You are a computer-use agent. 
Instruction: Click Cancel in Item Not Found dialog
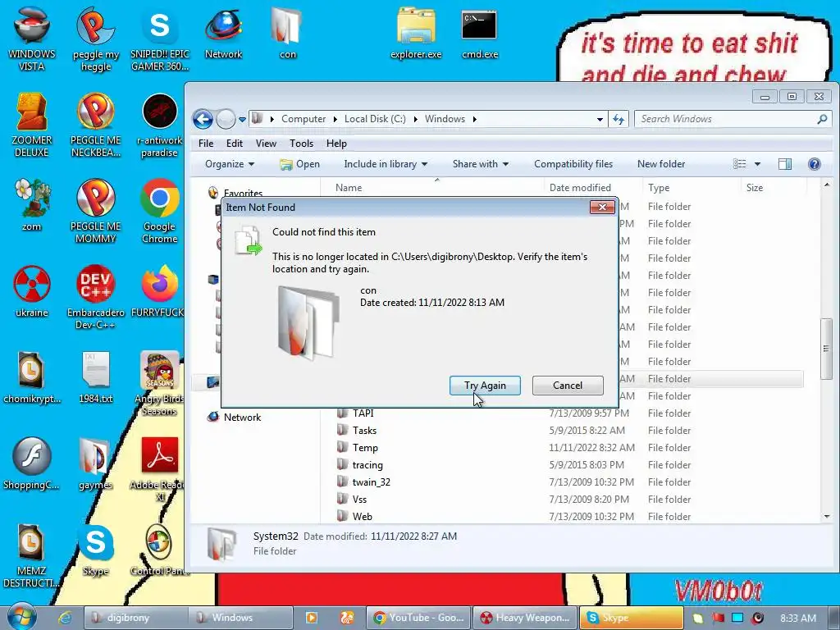(568, 386)
